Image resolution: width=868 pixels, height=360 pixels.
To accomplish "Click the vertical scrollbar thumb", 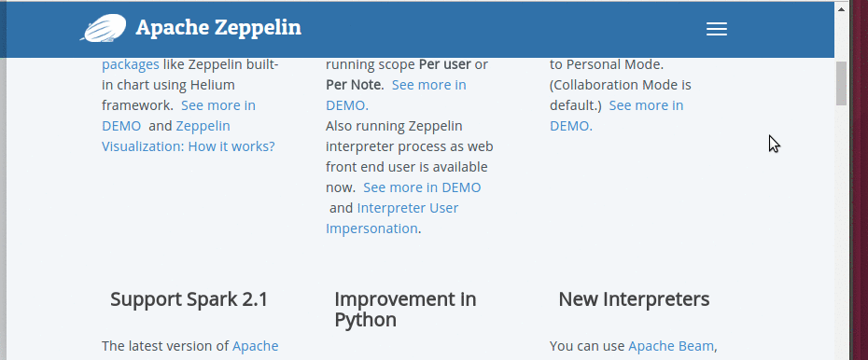I will click(841, 83).
